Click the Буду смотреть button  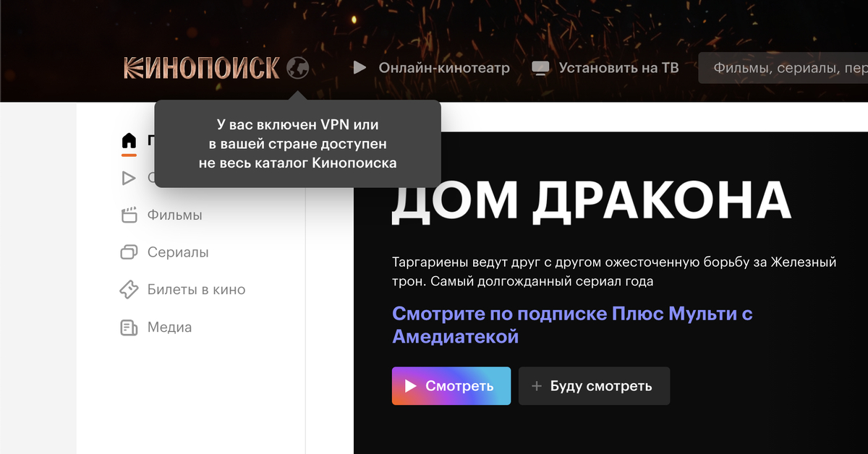(x=595, y=386)
